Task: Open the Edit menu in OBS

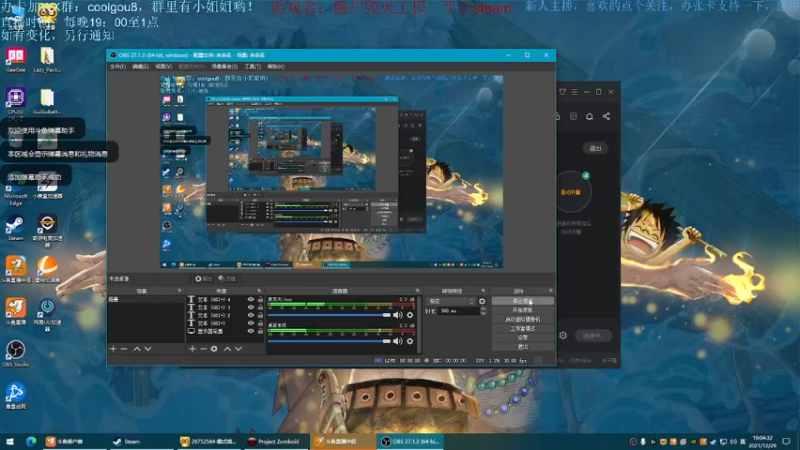Action: pos(140,66)
